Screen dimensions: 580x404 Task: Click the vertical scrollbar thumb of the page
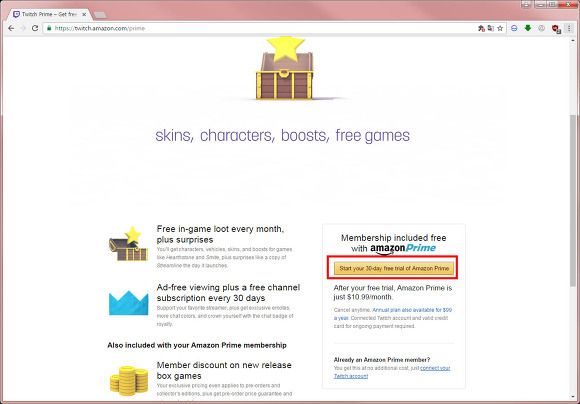[573, 200]
